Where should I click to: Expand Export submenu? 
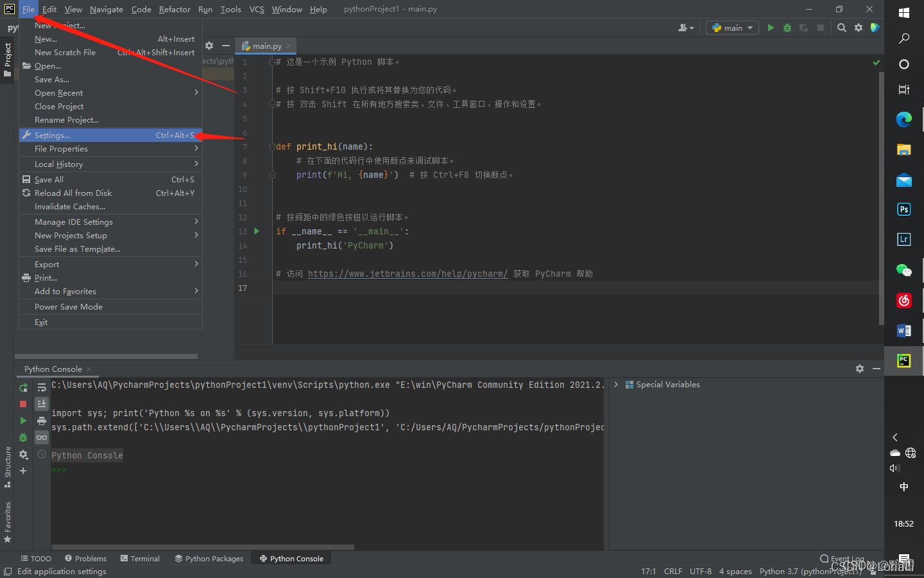(x=110, y=264)
